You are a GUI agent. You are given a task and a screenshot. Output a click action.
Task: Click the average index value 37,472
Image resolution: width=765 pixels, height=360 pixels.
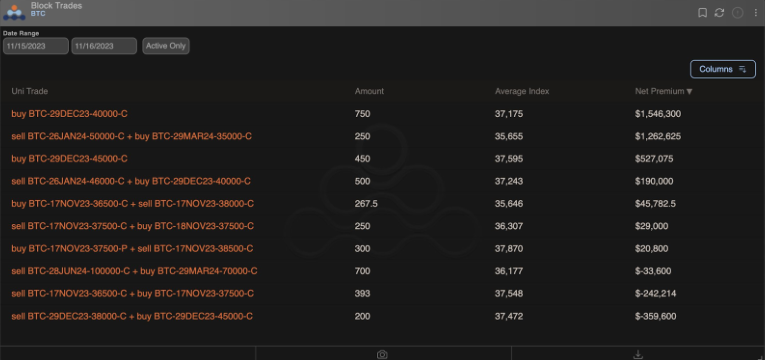point(509,316)
